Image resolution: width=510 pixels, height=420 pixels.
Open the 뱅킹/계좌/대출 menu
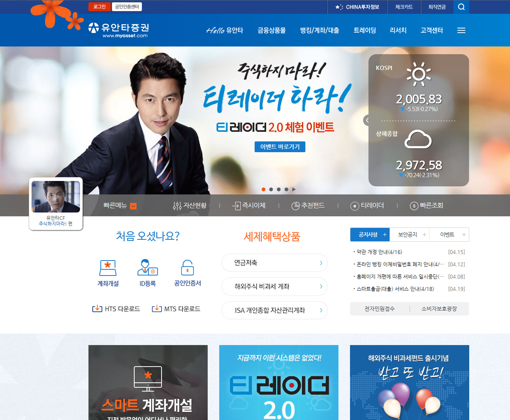click(x=320, y=30)
